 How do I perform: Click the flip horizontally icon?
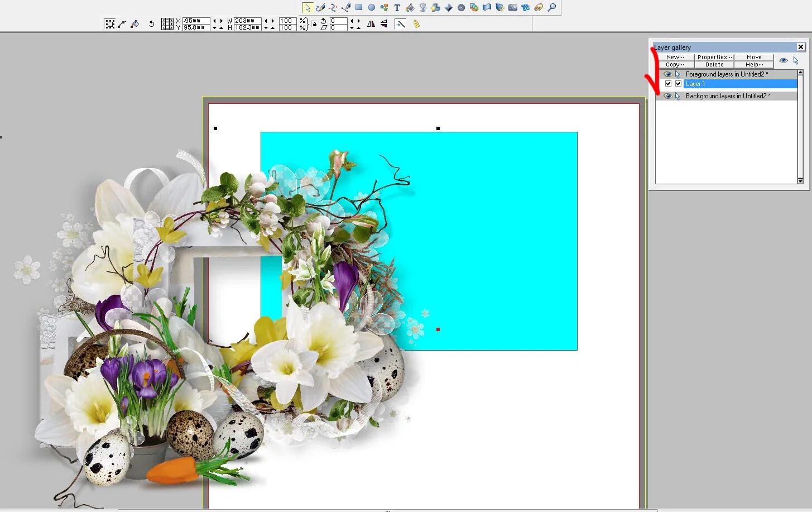(371, 24)
